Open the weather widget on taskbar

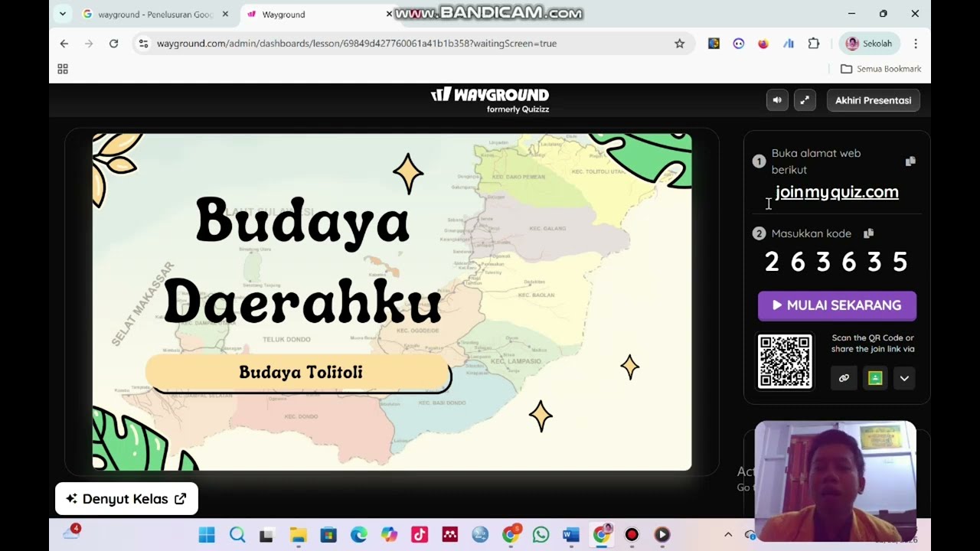click(x=71, y=533)
